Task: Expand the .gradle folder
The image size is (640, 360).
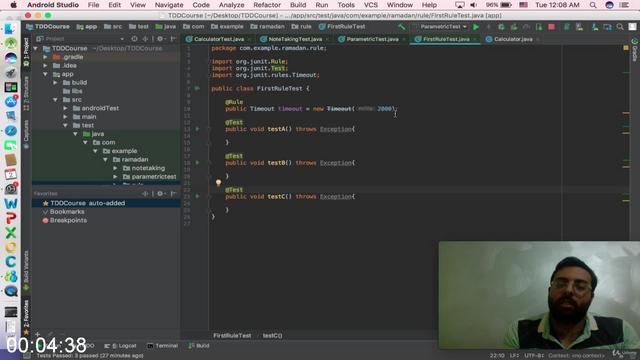Action: point(45,57)
